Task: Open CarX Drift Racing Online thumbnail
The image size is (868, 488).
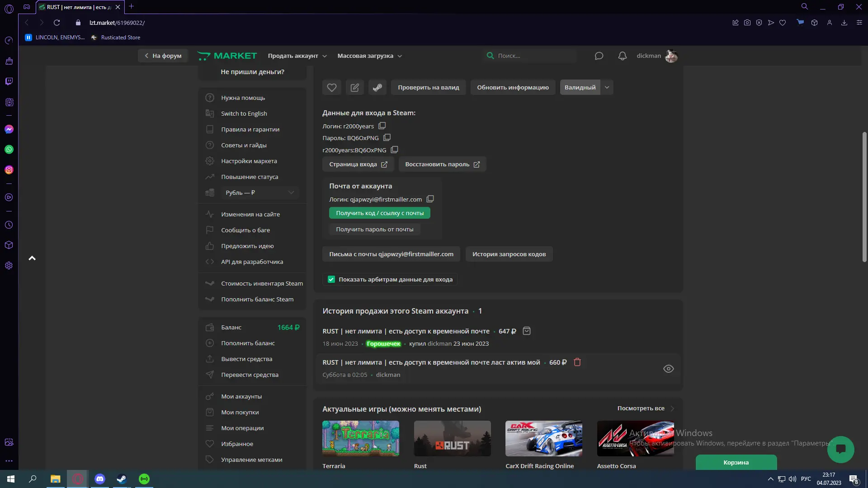Action: coord(544,438)
